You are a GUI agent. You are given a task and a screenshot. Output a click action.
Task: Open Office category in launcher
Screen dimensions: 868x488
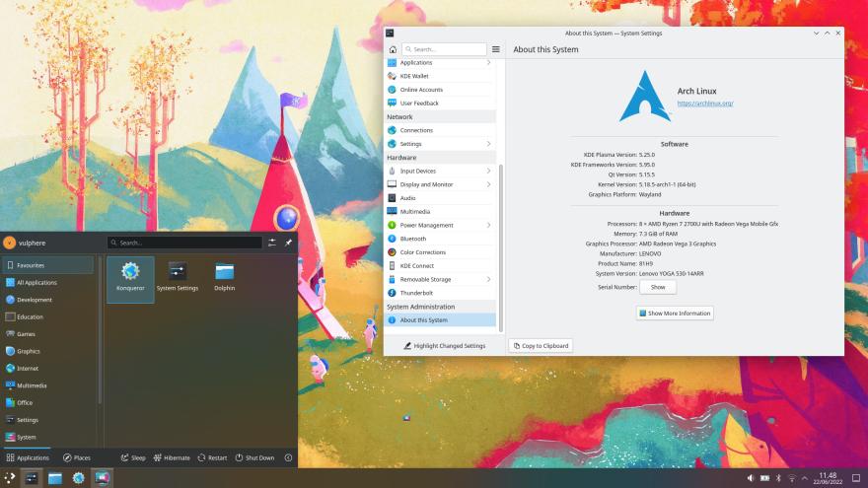(48, 402)
